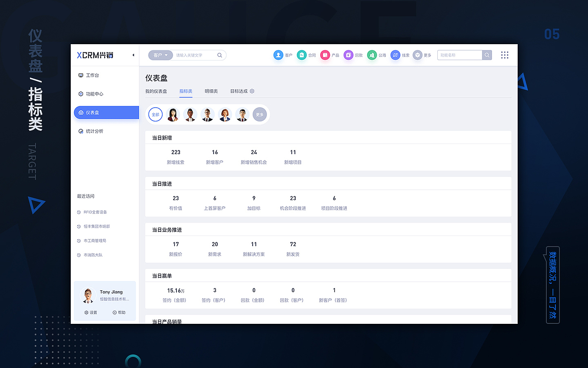Click the 当日赢单 section header

[x=162, y=276]
